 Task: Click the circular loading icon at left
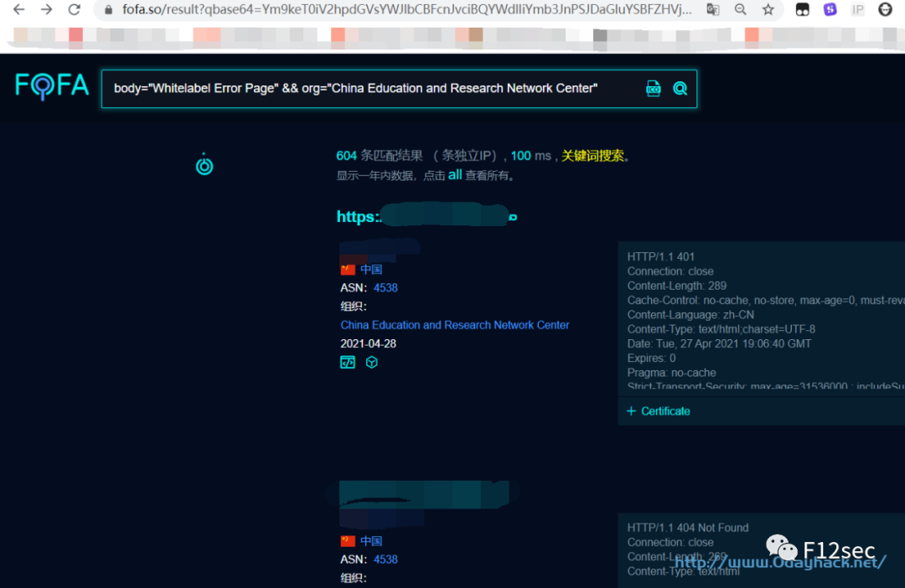204,164
